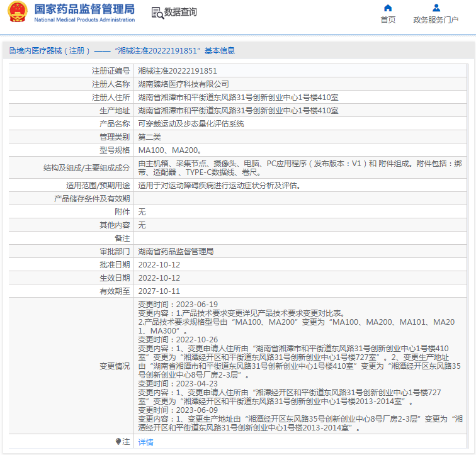
Task: Go to 首页 text link
Action: tap(388, 20)
